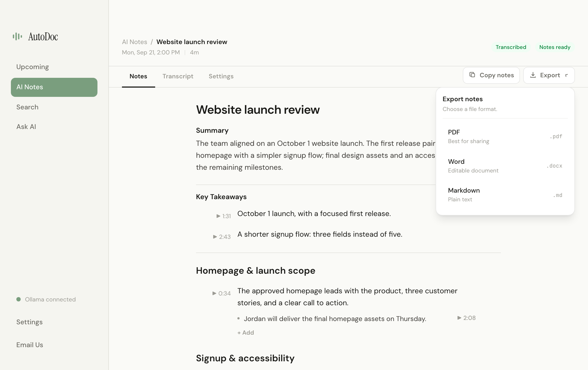Choose Word .docx export format
588x370 pixels.
[505, 166]
